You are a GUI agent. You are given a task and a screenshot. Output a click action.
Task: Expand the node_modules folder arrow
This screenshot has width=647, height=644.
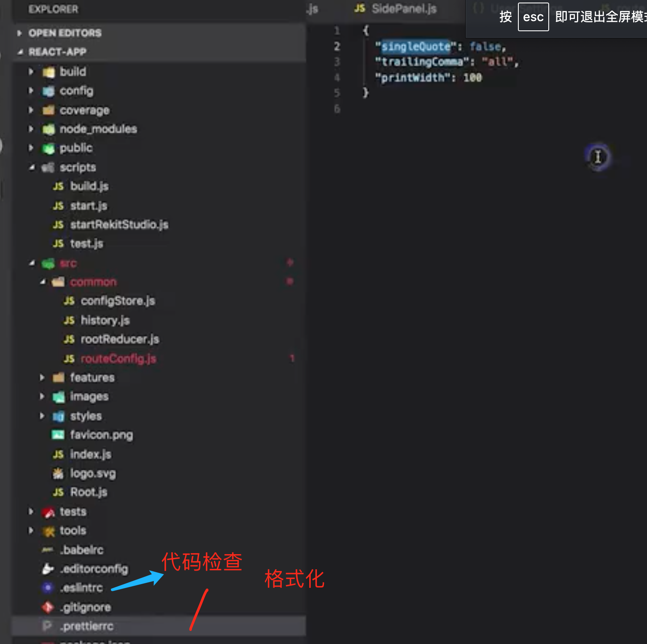tap(31, 129)
